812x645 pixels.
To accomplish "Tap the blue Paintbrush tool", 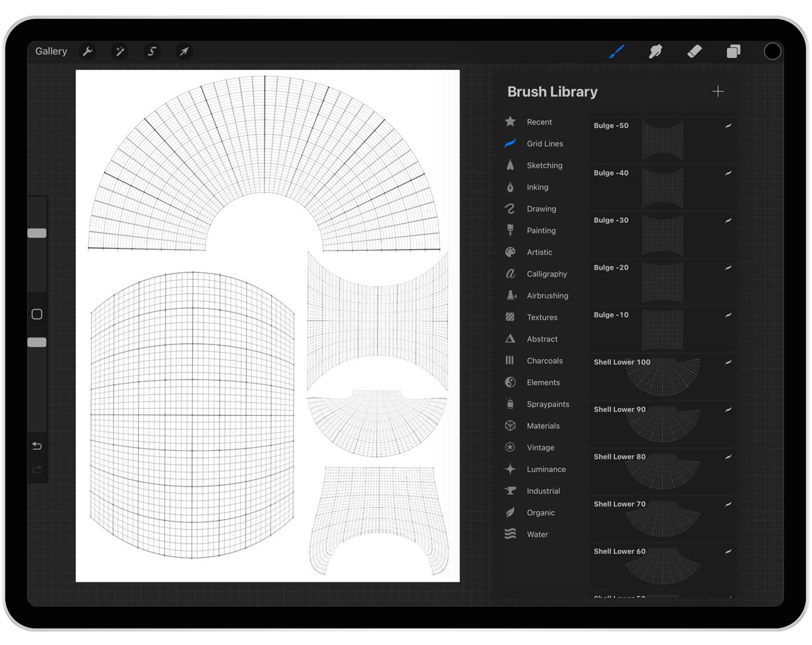I will [616, 52].
